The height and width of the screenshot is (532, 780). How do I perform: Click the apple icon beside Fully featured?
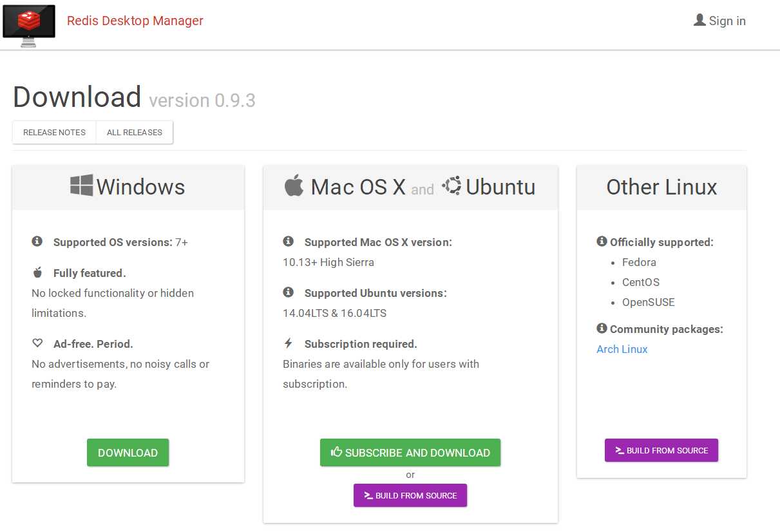pos(37,272)
